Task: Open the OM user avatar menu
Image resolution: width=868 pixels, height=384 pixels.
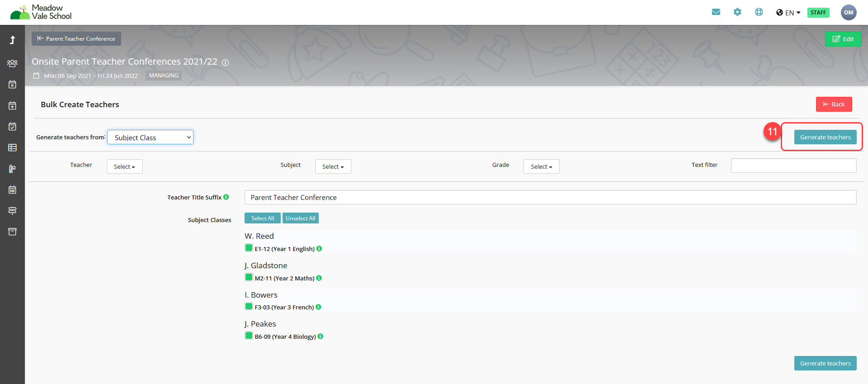Action: pyautogui.click(x=848, y=13)
